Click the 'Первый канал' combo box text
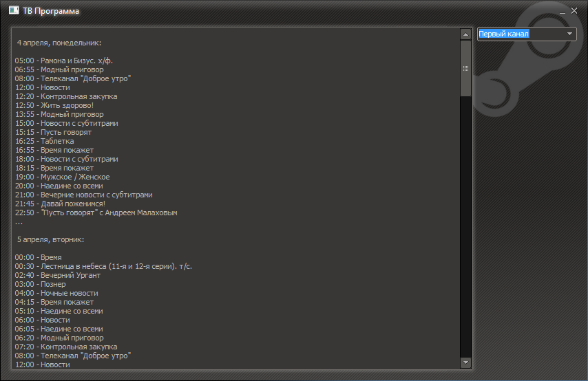The image size is (588, 381). pyautogui.click(x=504, y=34)
